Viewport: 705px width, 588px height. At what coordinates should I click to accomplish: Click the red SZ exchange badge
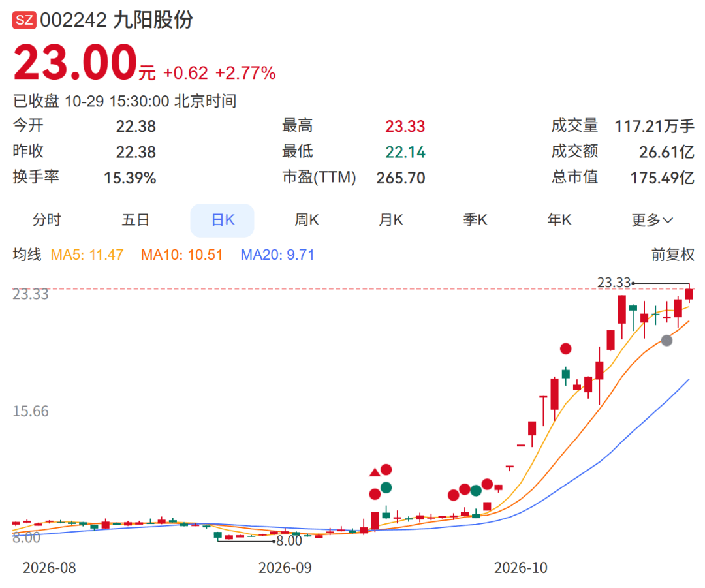click(x=24, y=21)
